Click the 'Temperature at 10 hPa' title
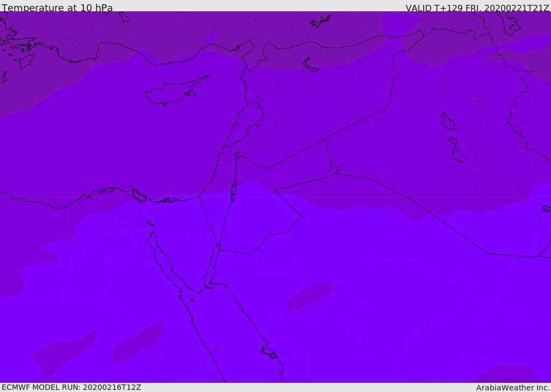Screen dimensions: 551x392 coord(57,8)
